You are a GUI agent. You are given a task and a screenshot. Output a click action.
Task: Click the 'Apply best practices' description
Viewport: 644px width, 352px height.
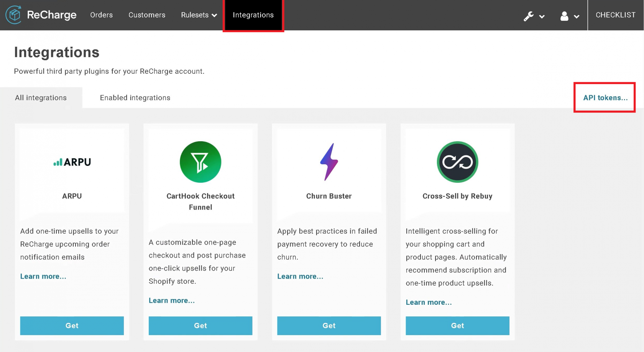point(327,244)
